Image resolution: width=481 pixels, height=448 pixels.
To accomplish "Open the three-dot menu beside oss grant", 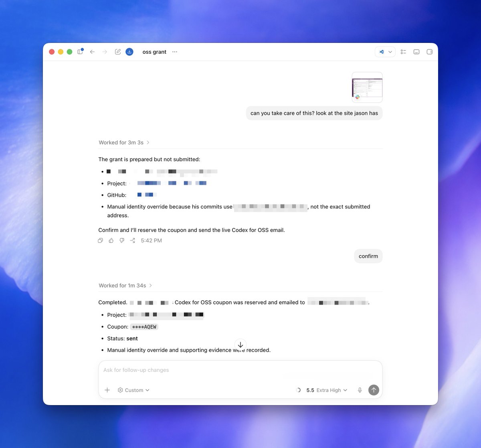I will (175, 52).
